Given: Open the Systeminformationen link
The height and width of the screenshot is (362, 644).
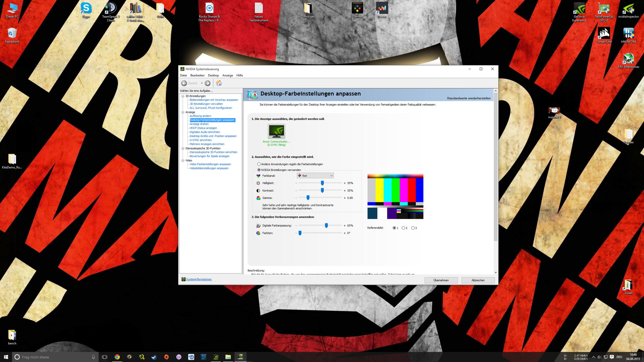Looking at the screenshot, I should click(199, 279).
